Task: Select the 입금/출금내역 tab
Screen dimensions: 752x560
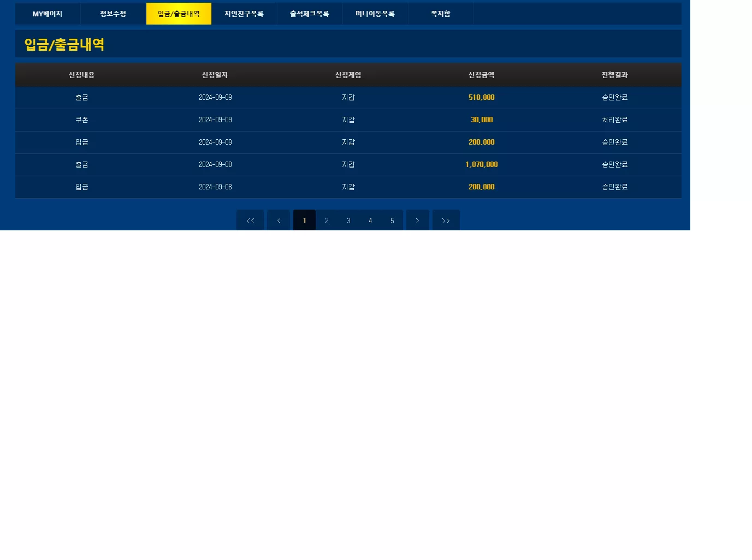Action: (x=179, y=14)
